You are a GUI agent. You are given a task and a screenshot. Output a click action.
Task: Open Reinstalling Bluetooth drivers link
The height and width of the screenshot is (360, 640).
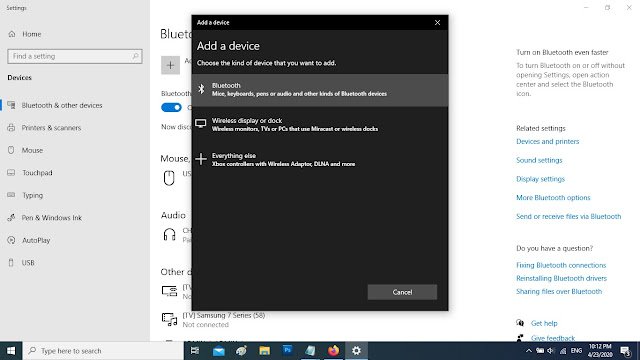tap(561, 278)
